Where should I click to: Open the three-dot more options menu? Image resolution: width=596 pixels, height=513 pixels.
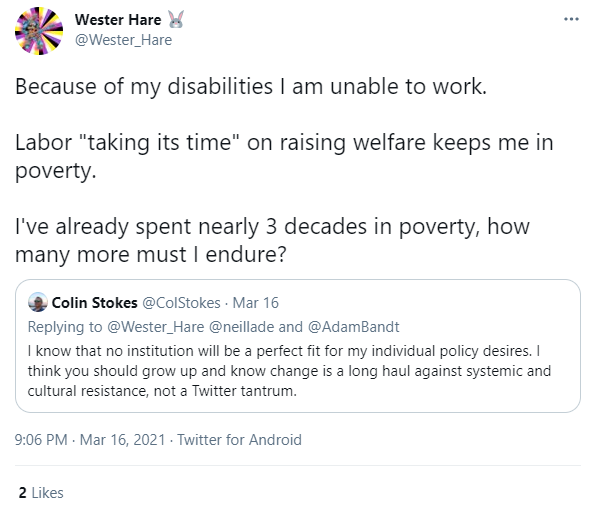(x=571, y=19)
